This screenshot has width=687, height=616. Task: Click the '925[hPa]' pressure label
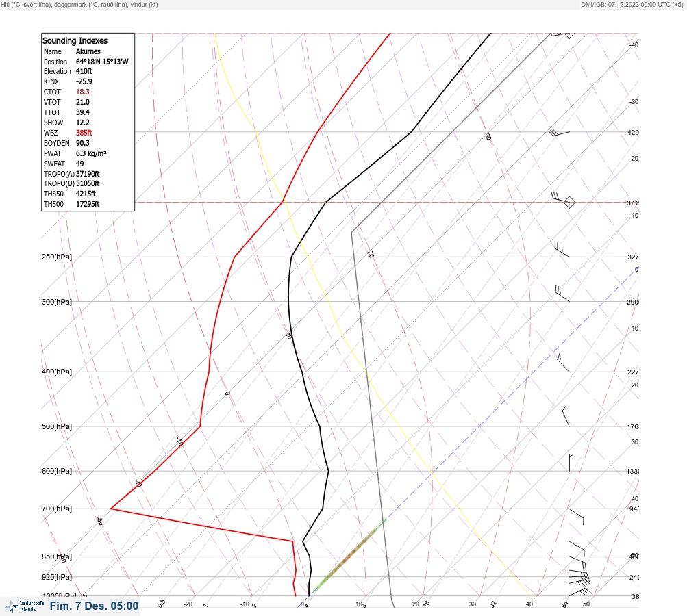(57, 577)
